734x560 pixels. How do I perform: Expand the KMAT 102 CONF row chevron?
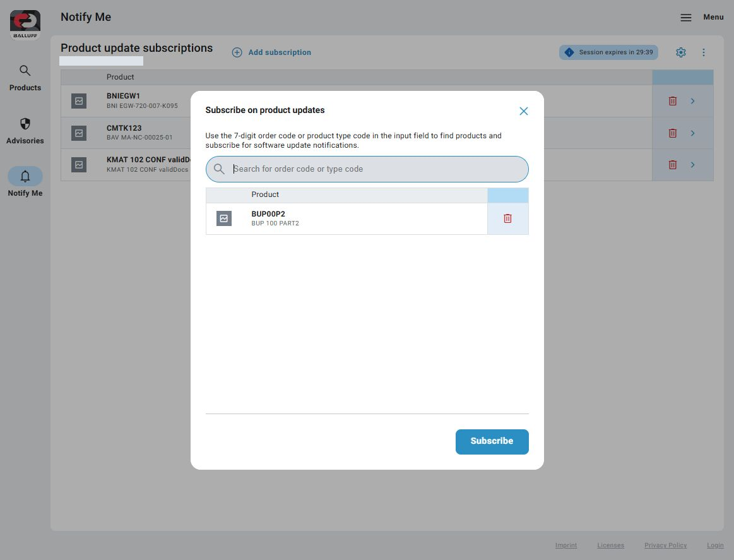[x=692, y=165]
